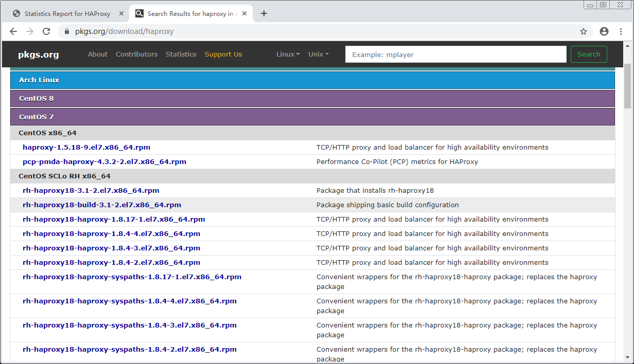This screenshot has width=634, height=364.
Task: Open rh-haproxy18-haproxy-1.8.17-1.el7 package
Action: [x=114, y=220]
